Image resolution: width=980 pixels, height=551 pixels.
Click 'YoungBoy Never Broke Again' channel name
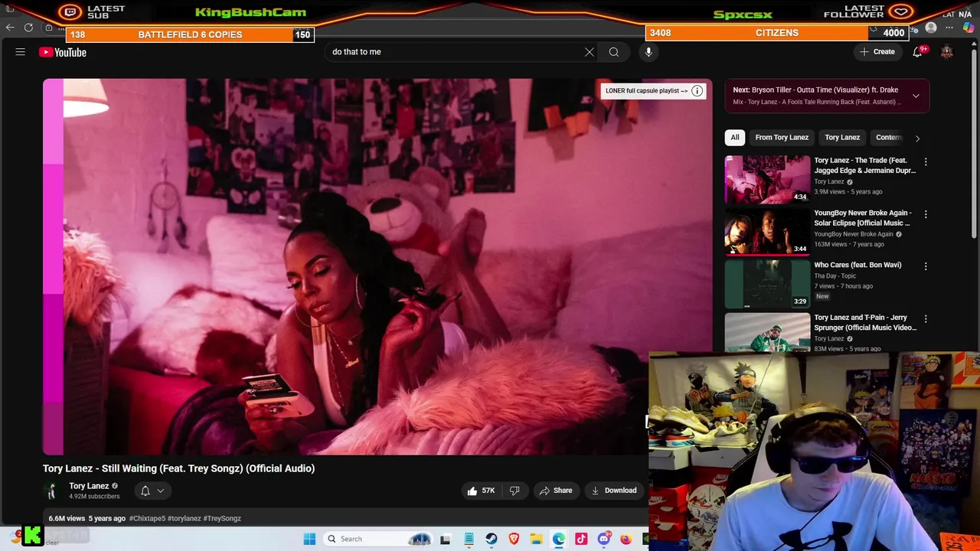click(854, 234)
